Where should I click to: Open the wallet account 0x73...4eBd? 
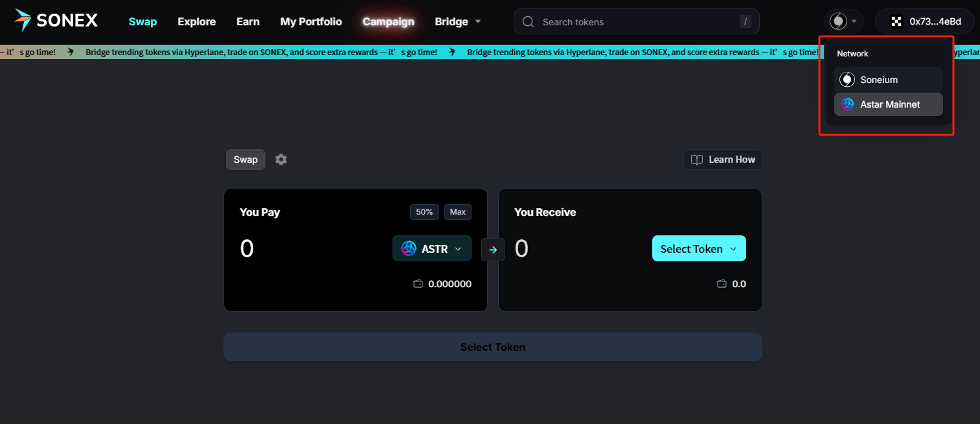(925, 21)
